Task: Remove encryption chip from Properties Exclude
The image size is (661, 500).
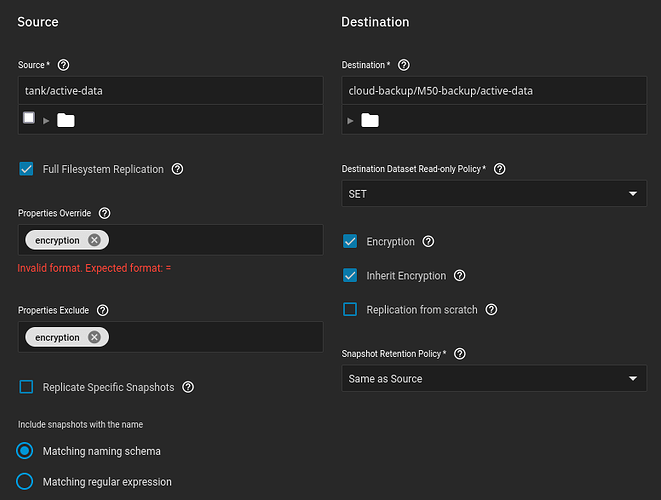Action: (x=94, y=337)
